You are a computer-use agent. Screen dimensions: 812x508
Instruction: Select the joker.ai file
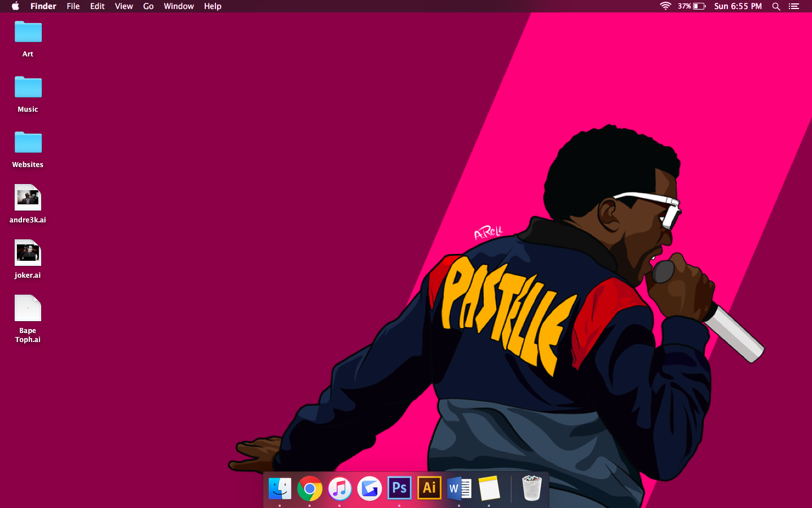coord(28,253)
